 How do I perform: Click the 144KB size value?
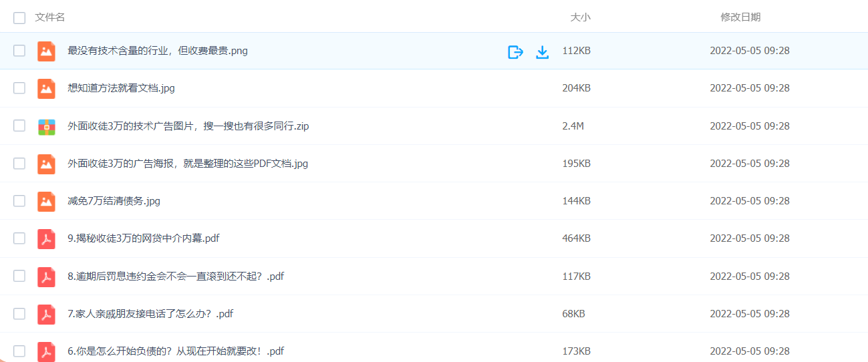tap(576, 201)
